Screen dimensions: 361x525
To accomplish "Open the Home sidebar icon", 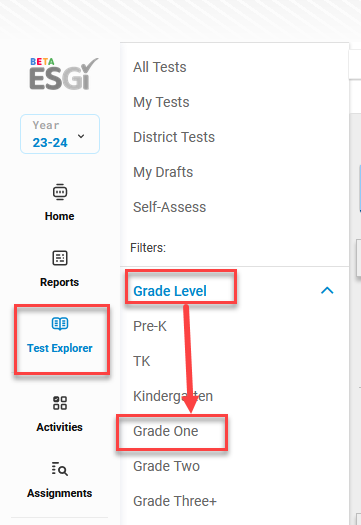I will click(60, 192).
